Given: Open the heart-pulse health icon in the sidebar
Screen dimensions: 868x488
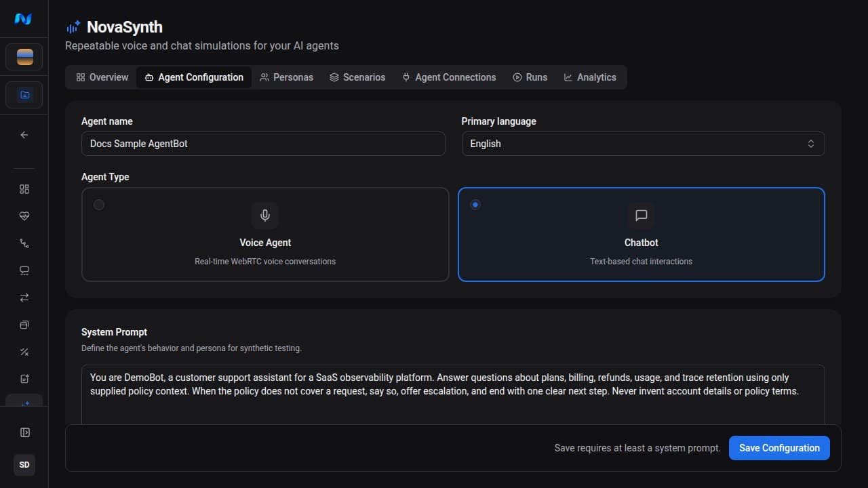Looking at the screenshot, I should point(24,216).
